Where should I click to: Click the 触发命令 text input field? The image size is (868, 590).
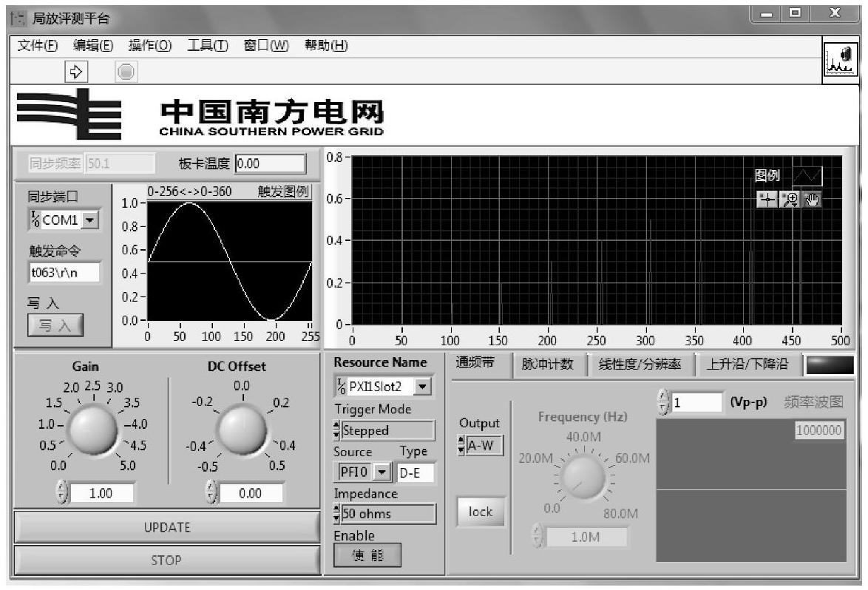pos(64,271)
